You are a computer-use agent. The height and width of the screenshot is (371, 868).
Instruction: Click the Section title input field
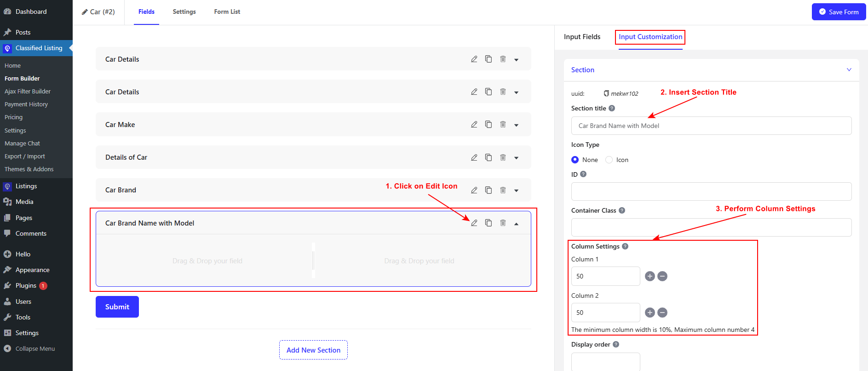pyautogui.click(x=712, y=126)
